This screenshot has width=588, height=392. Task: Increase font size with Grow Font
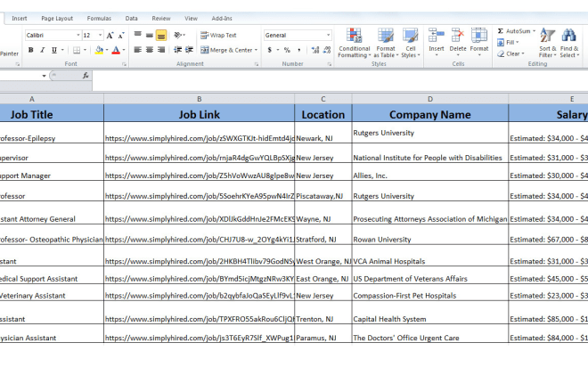(110, 36)
